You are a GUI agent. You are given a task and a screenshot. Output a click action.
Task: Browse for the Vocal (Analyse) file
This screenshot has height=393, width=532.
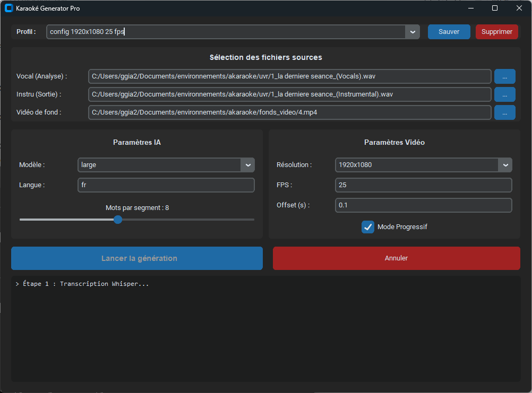tap(504, 76)
